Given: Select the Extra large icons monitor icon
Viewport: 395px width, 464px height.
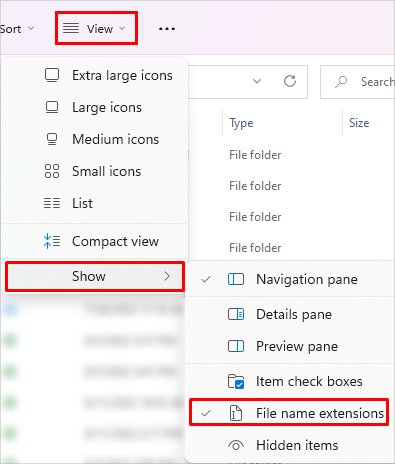Looking at the screenshot, I should (52, 75).
